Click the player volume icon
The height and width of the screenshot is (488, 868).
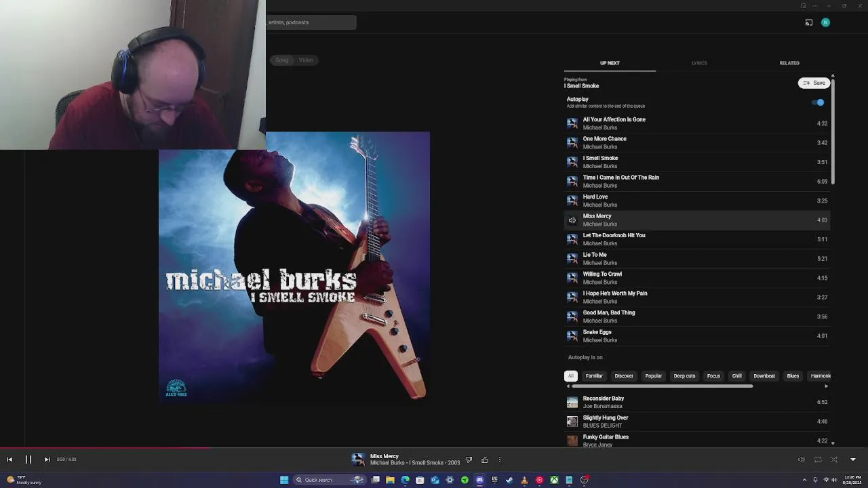click(x=801, y=460)
